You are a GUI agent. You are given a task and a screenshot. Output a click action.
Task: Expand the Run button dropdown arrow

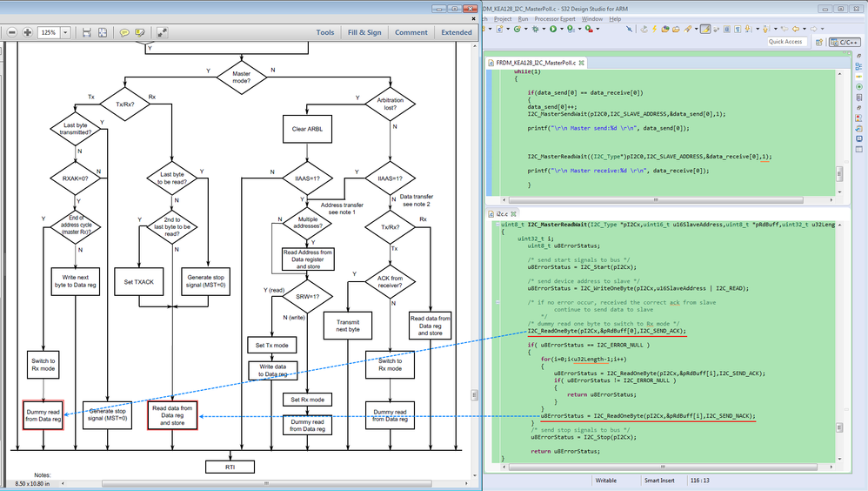pos(562,29)
